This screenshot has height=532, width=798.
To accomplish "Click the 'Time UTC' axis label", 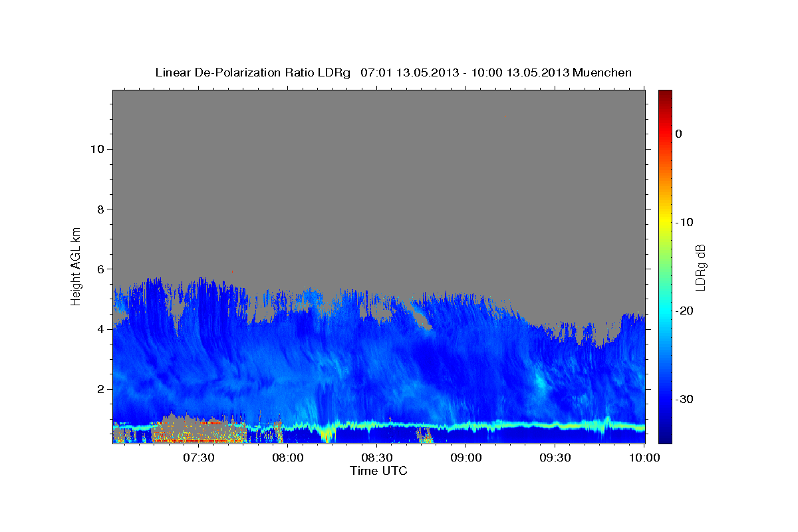I will 378,471.
